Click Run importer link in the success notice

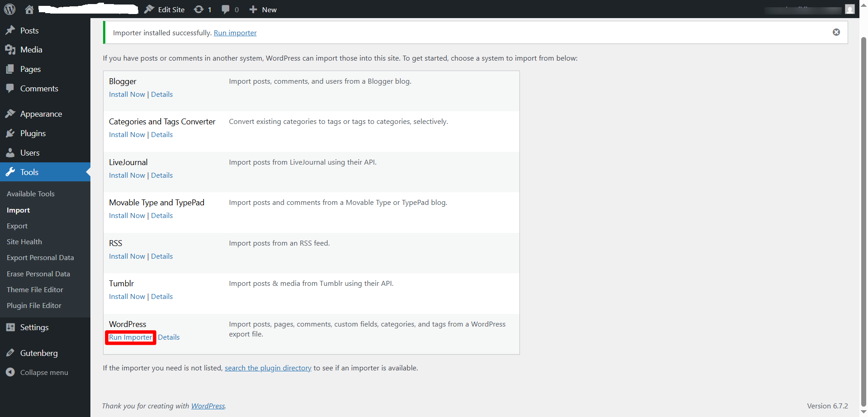[x=235, y=33]
